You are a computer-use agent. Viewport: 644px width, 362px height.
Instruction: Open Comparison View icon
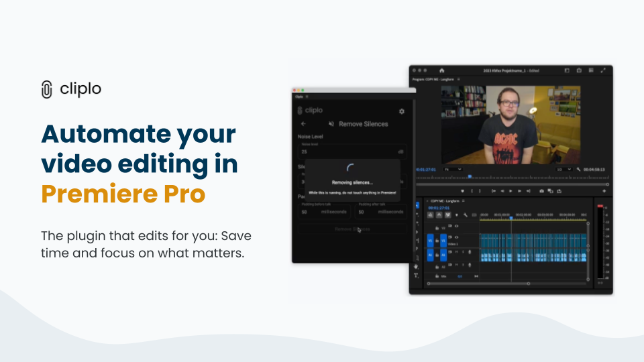(x=550, y=191)
